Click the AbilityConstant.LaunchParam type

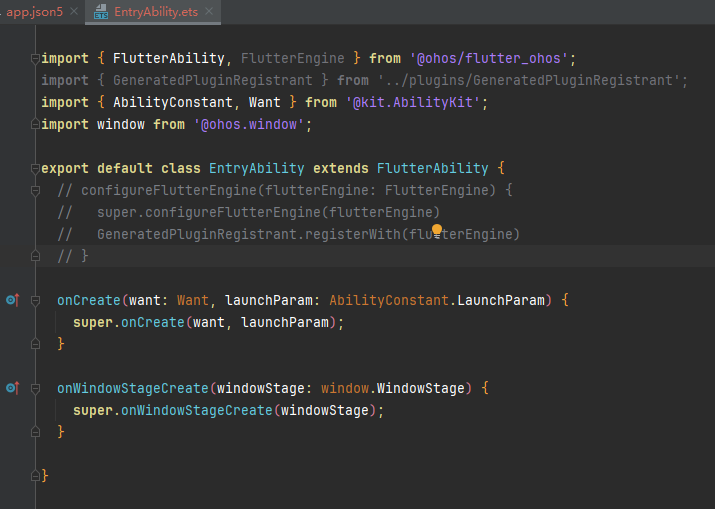(437, 300)
